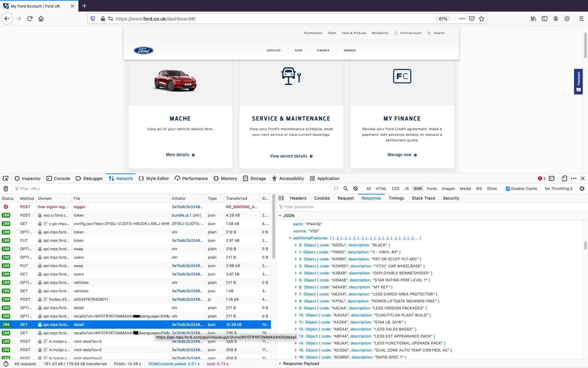Activate the element picker in DevTools
The width and height of the screenshot is (588, 368).
click(x=6, y=178)
